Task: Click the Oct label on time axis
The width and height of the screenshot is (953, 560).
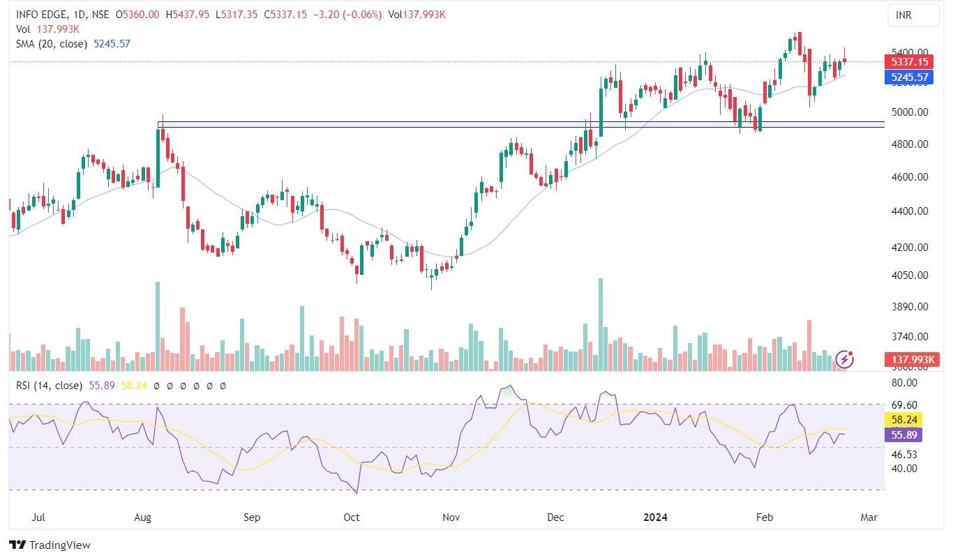Action: point(352,517)
